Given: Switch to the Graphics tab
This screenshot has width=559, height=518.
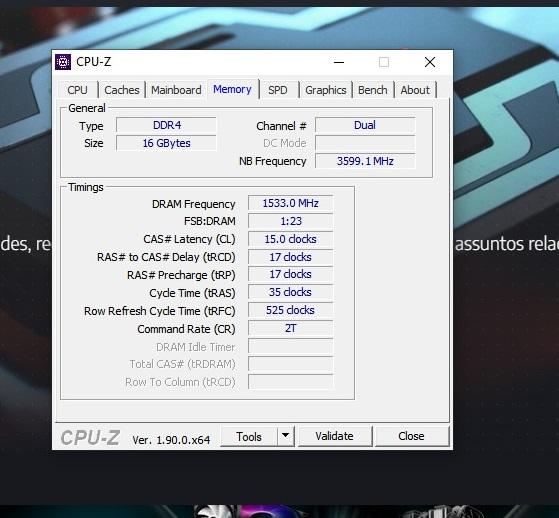Looking at the screenshot, I should point(325,90).
